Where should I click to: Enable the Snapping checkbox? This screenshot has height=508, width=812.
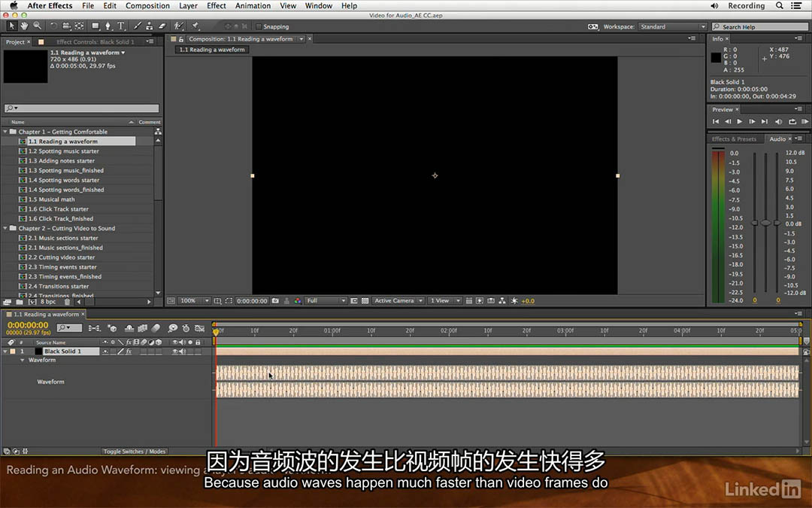pyautogui.click(x=259, y=26)
